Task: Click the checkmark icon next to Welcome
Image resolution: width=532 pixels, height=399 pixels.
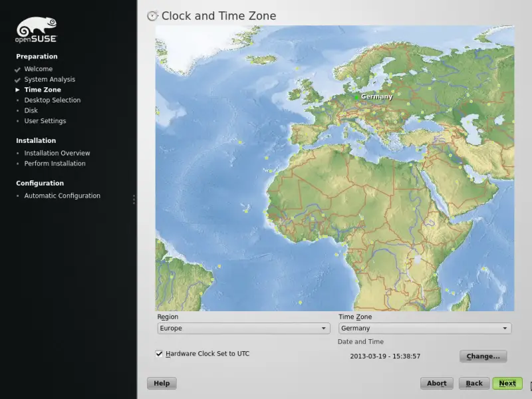Action: 17,70
